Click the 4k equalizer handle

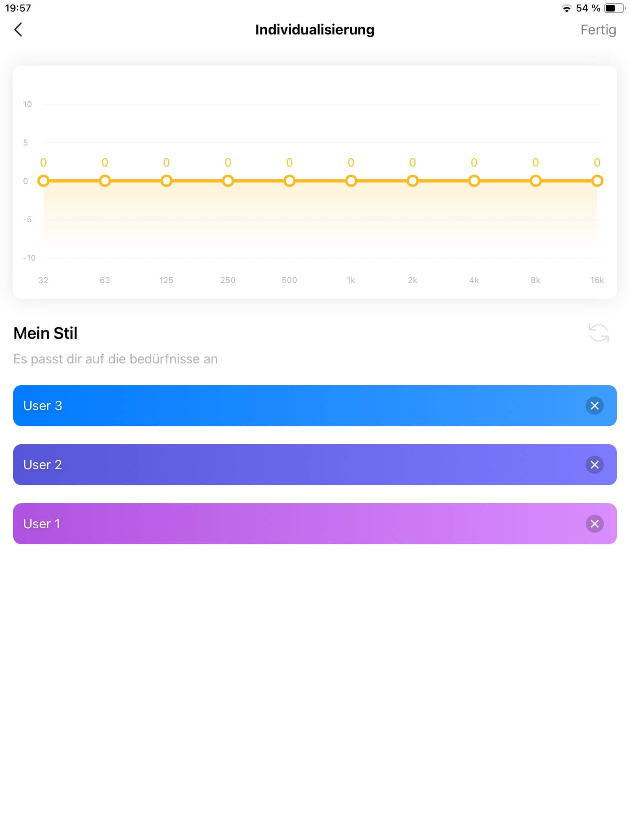(x=474, y=181)
